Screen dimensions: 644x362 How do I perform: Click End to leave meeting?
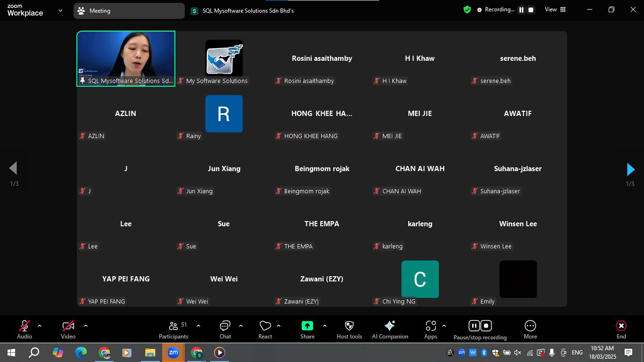621,329
